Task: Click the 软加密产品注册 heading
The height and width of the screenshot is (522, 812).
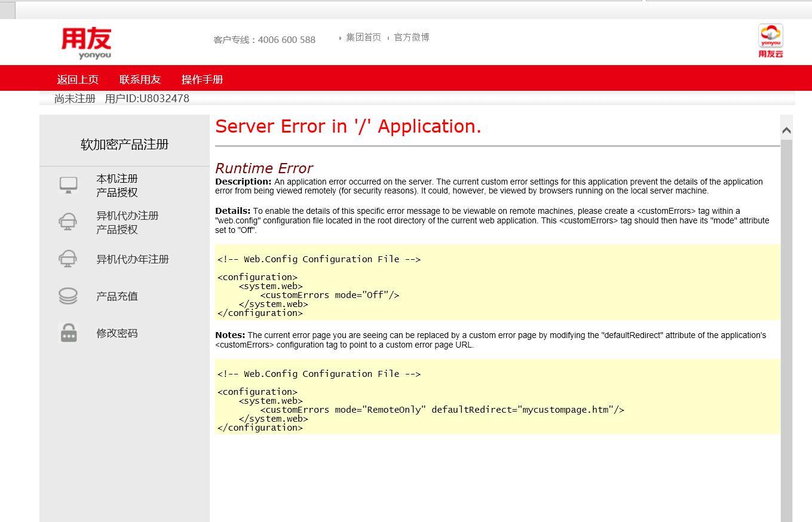Action: [x=124, y=145]
